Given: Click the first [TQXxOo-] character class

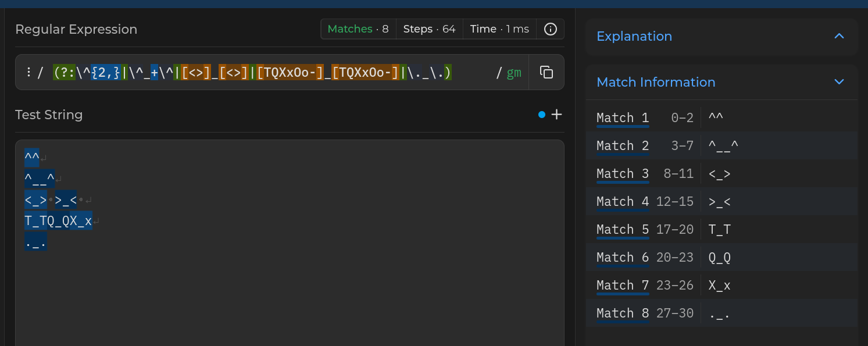Looking at the screenshot, I should tap(290, 73).
